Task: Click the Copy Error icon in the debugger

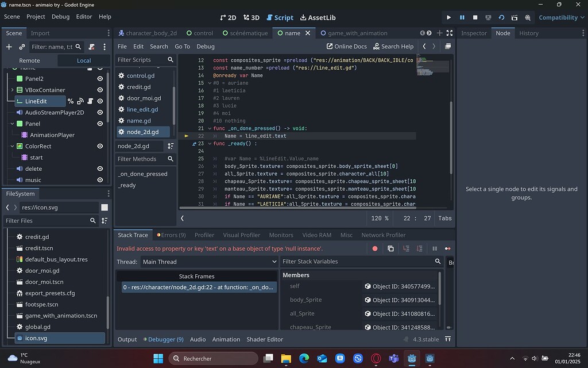Action: point(390,248)
